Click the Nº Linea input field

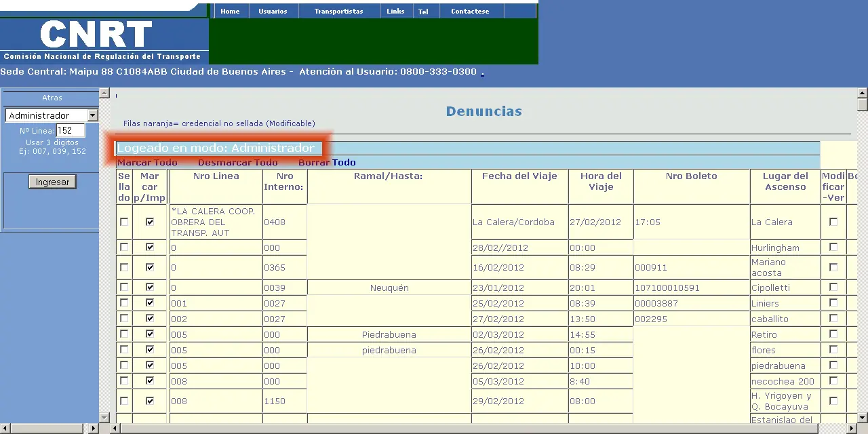(71, 130)
